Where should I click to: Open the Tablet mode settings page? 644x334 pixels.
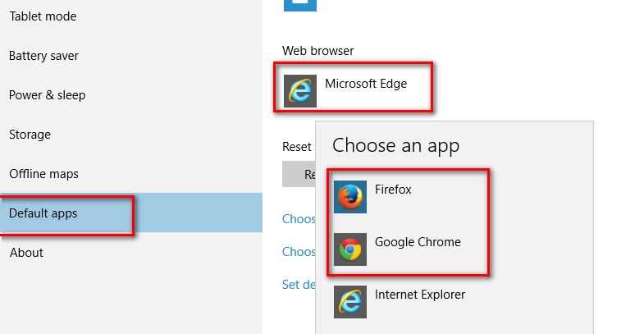(x=43, y=16)
